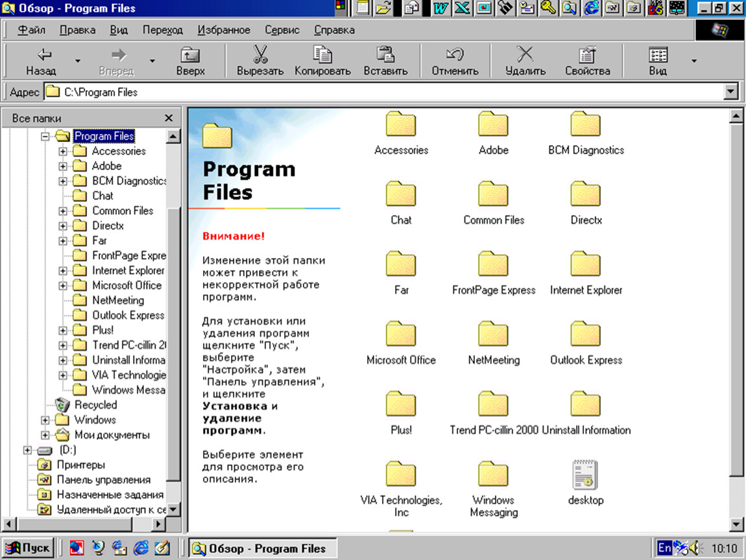Open the Справка menu
Viewport: 746px width, 560px height.
click(334, 30)
